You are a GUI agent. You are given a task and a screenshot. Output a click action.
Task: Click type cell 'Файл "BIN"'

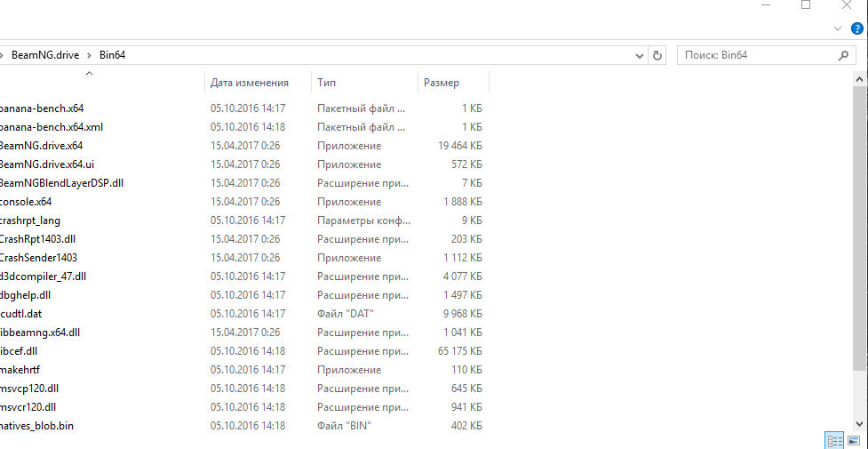point(344,426)
